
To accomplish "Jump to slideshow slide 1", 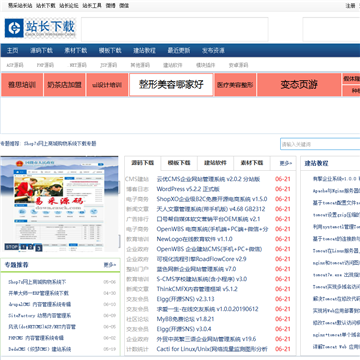I will click(x=23, y=247).
